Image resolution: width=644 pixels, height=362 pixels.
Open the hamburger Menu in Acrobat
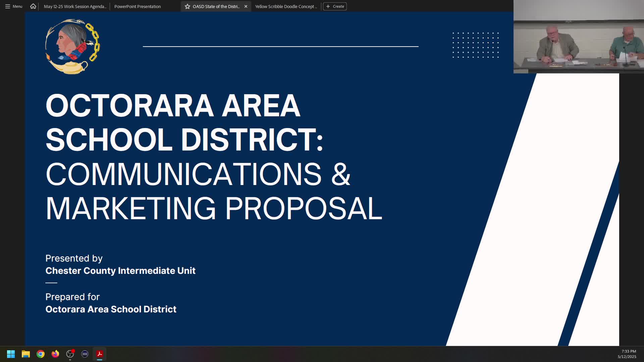(x=13, y=6)
